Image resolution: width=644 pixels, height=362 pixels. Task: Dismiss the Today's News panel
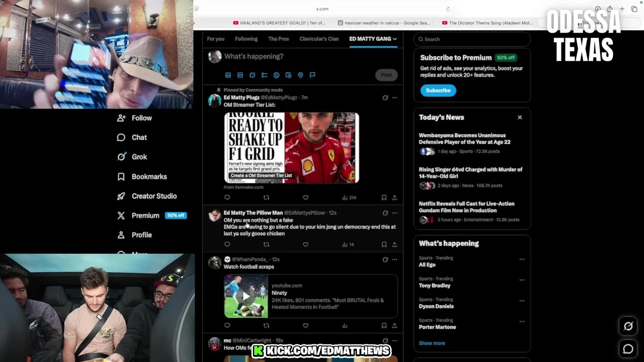520,117
